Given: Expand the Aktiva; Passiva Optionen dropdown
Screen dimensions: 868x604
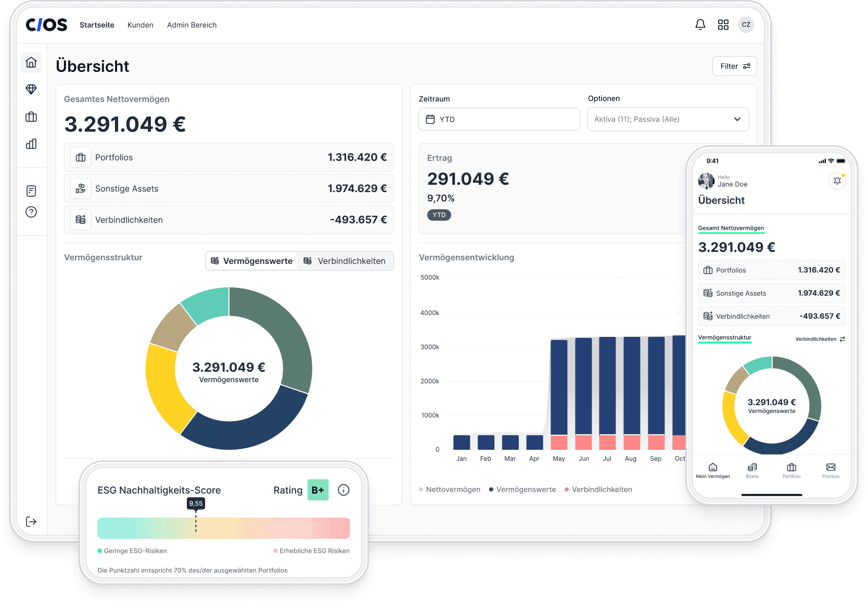Looking at the screenshot, I should 668,119.
